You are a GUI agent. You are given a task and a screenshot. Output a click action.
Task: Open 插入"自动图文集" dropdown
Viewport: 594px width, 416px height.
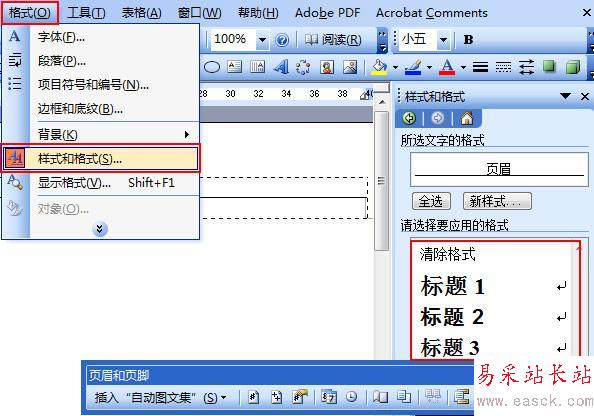[x=161, y=397]
